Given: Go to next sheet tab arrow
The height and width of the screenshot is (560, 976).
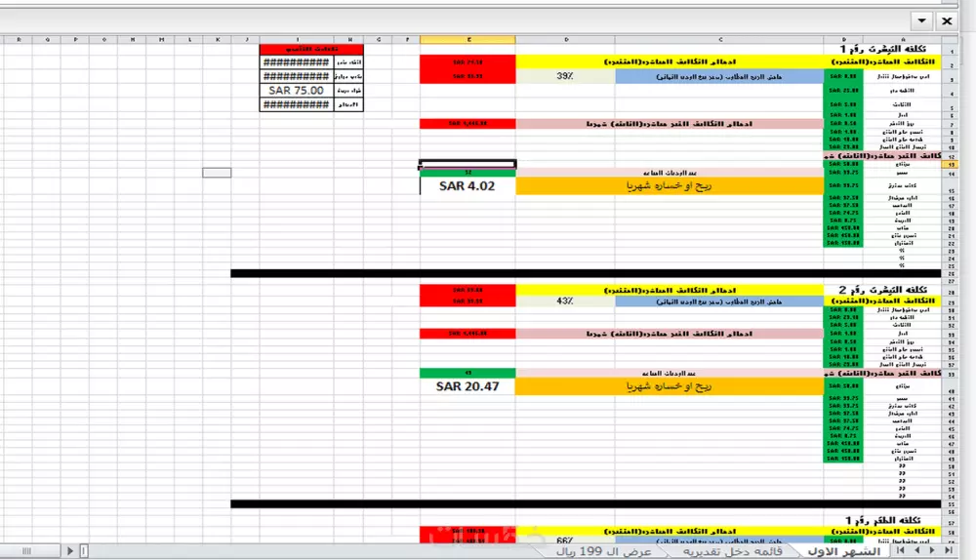Looking at the screenshot, I should pos(932,550).
